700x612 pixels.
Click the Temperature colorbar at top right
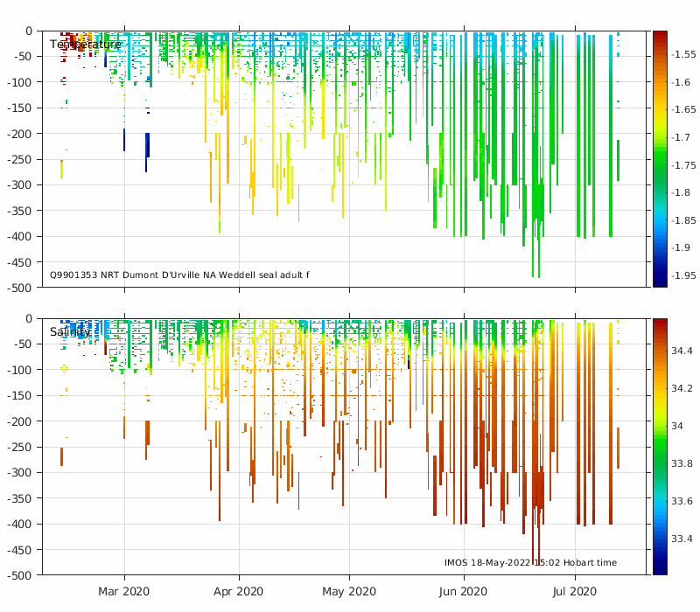(x=660, y=158)
